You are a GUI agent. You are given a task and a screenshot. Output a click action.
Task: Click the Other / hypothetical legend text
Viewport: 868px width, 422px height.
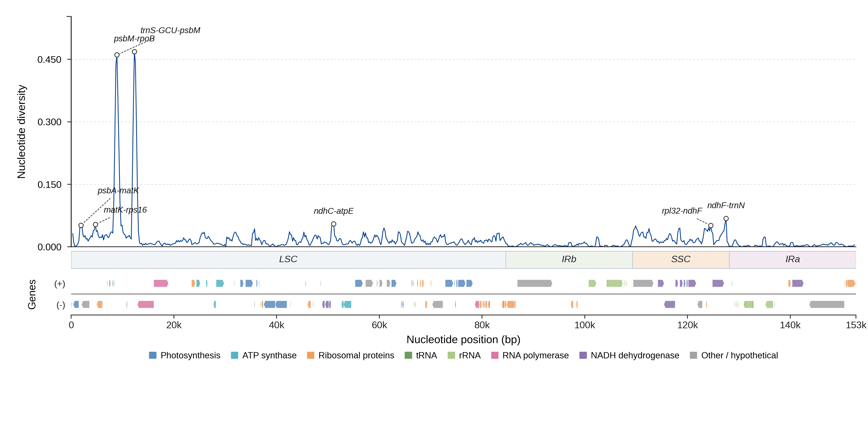click(740, 355)
